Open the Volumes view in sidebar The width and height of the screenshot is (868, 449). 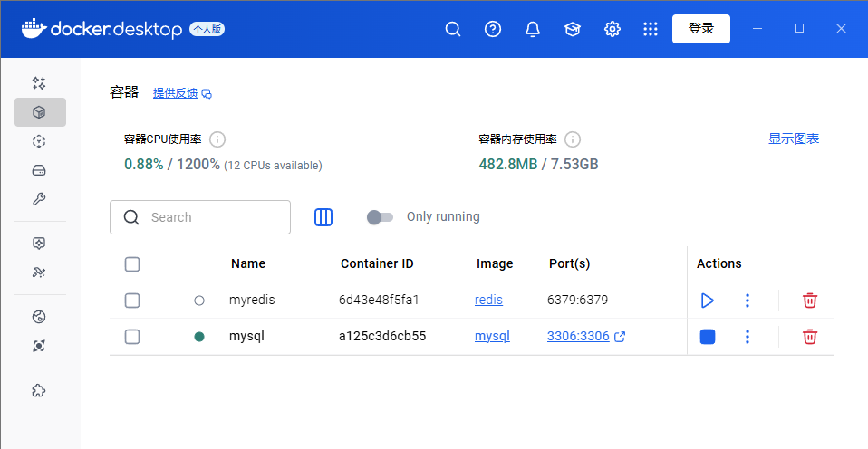(39, 170)
